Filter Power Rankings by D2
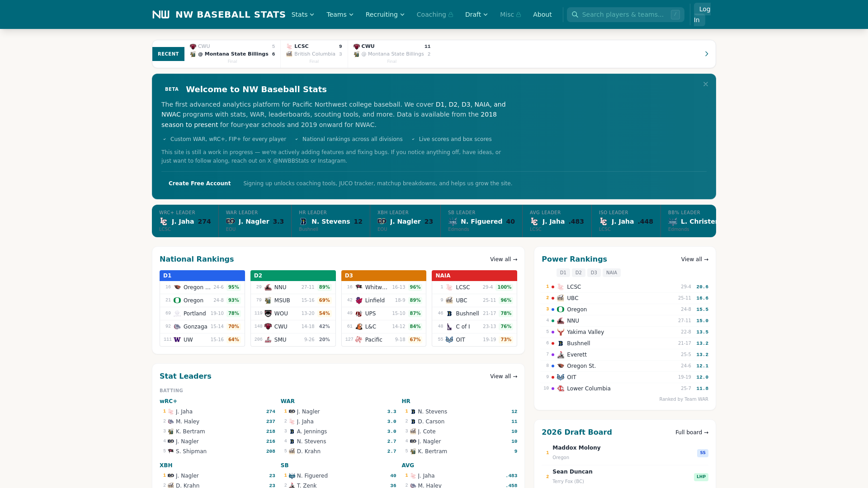The image size is (868, 488). pyautogui.click(x=578, y=272)
